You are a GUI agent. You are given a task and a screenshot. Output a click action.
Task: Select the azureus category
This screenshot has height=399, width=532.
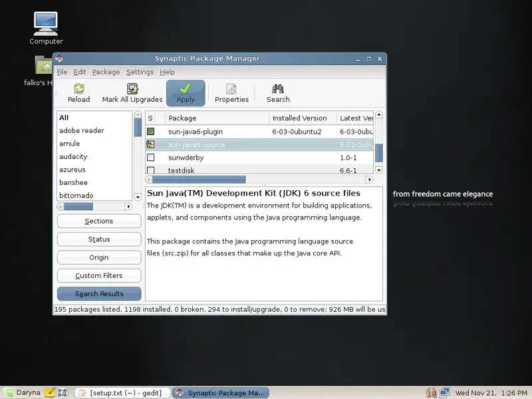94,170
